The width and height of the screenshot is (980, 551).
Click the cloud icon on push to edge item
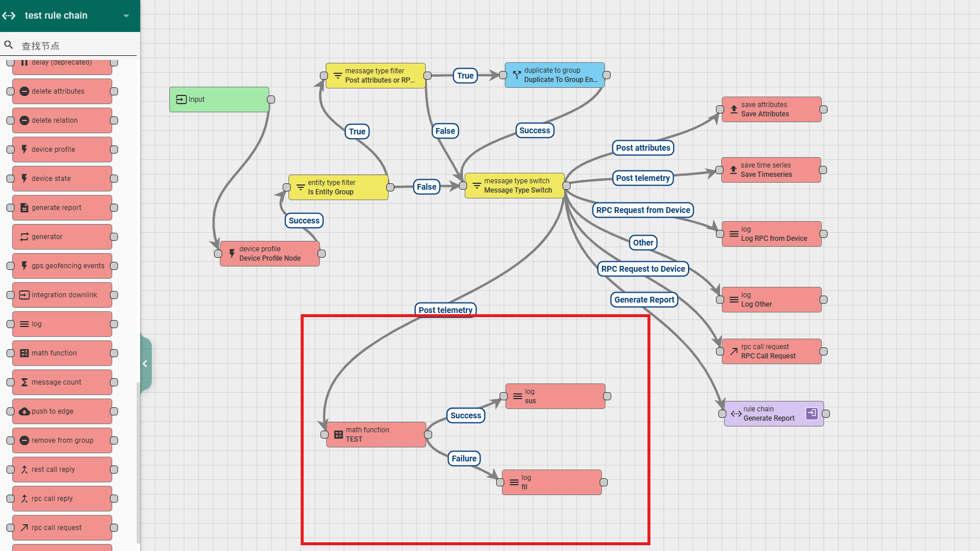(24, 411)
